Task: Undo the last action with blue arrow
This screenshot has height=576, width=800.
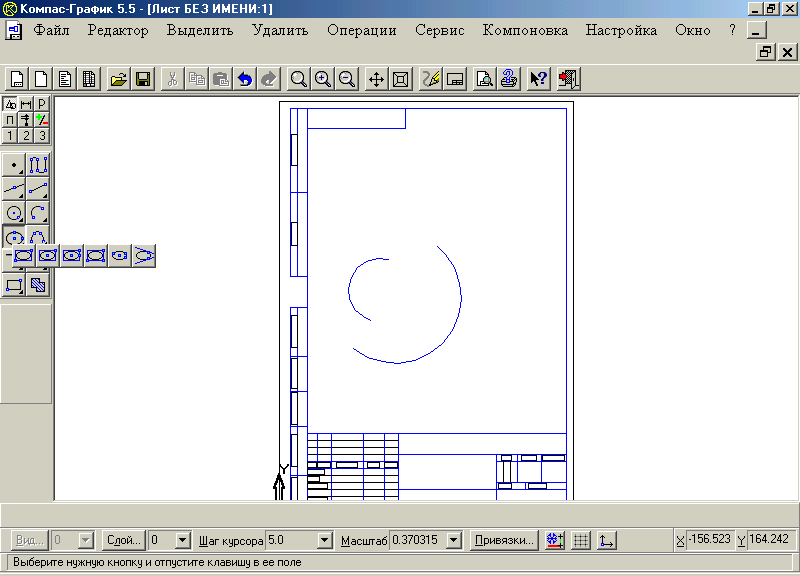Action: 245,79
